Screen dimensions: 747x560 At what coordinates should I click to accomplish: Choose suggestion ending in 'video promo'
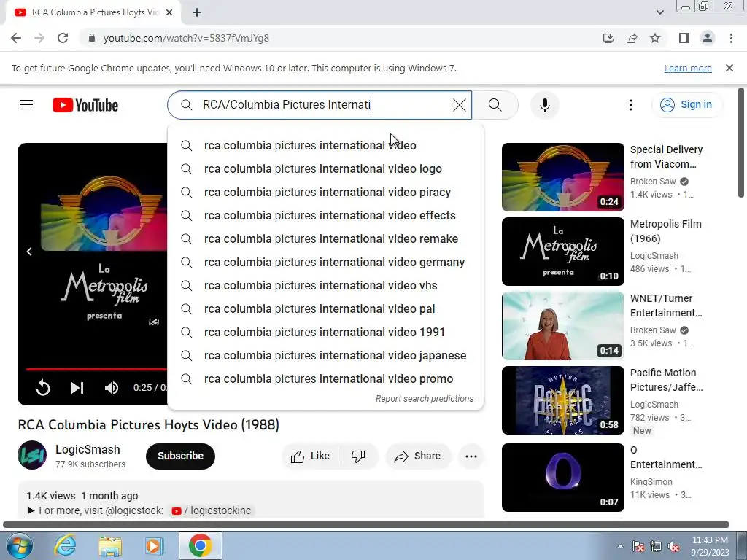[x=325, y=378]
